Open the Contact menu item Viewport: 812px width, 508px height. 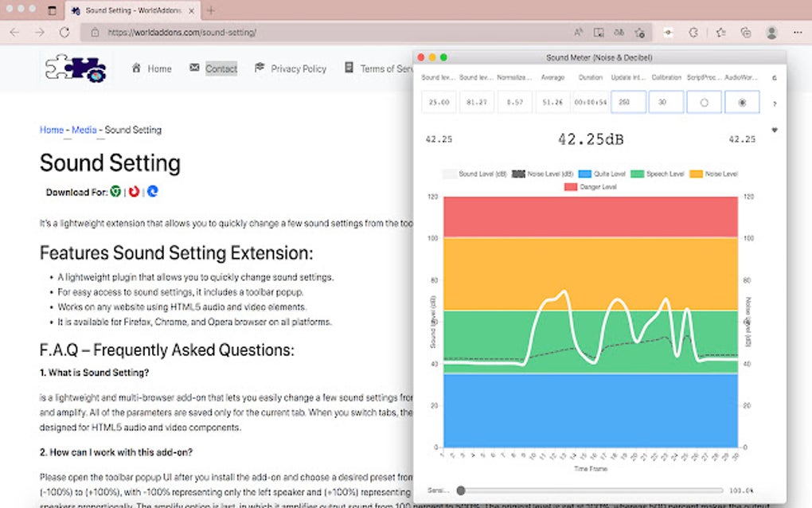point(221,68)
